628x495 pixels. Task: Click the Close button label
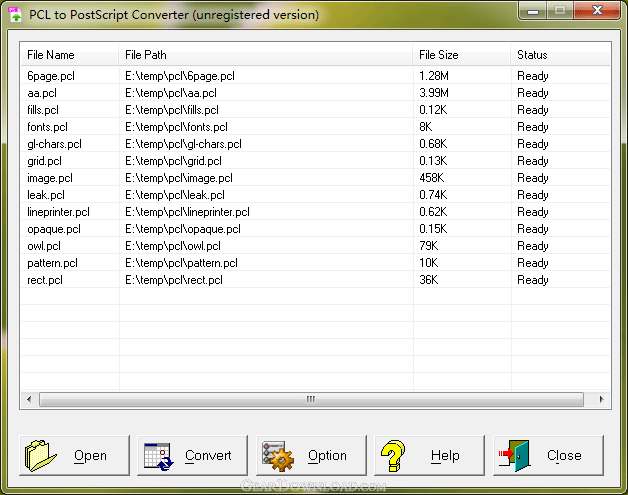tap(564, 456)
